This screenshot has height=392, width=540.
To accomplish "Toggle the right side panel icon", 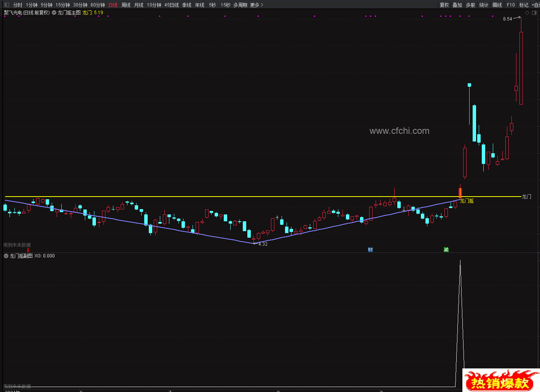I will click(535, 13).
